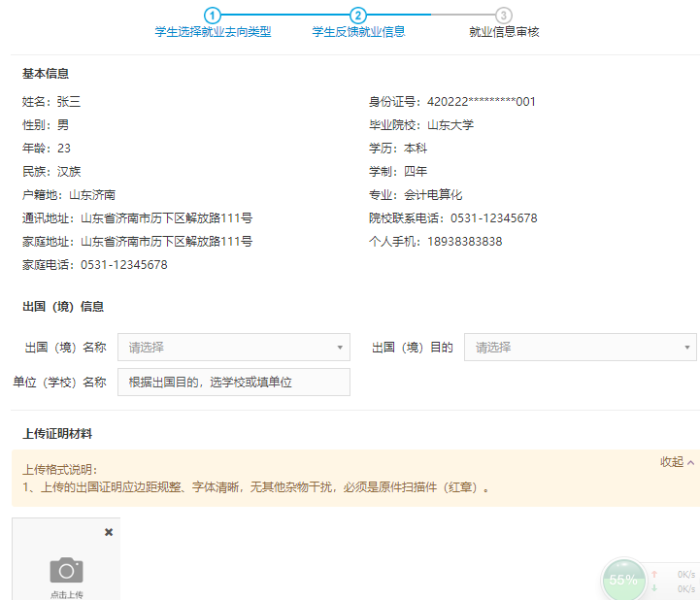This screenshot has width=700, height=600.
Task: Select the 就业信息审核 step label
Action: click(x=504, y=32)
